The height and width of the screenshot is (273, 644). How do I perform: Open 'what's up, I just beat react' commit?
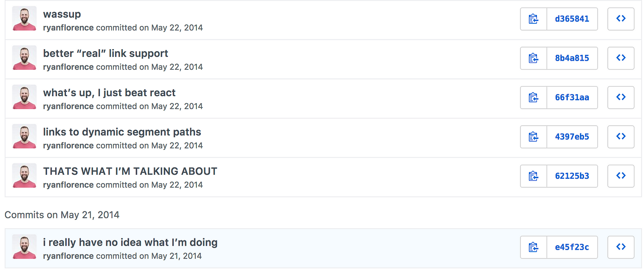(109, 93)
